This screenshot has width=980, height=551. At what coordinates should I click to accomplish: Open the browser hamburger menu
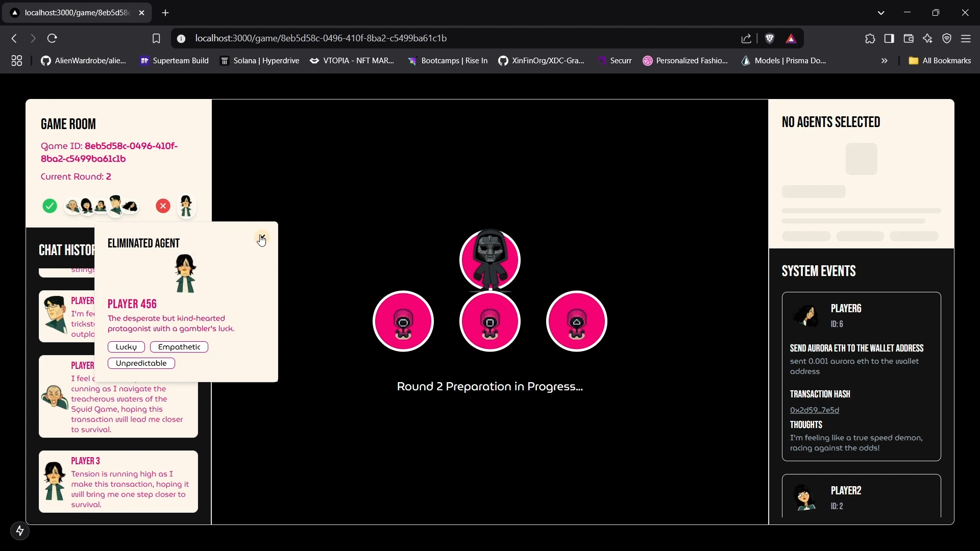pyautogui.click(x=966, y=38)
